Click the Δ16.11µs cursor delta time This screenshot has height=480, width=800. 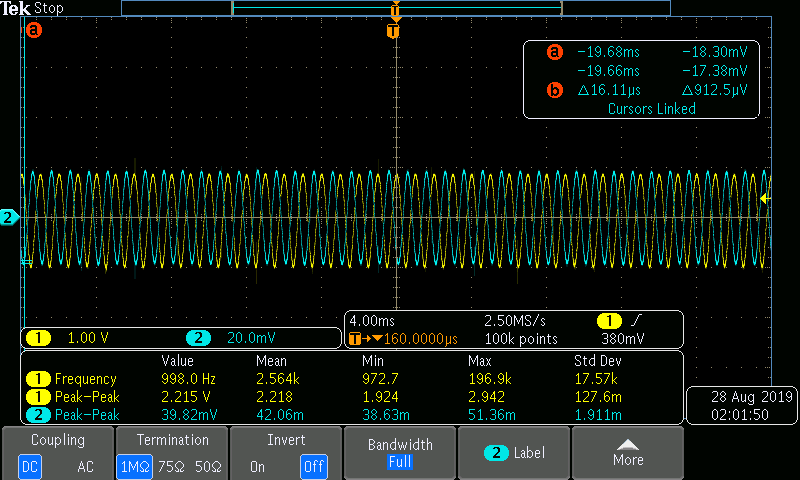(609, 90)
